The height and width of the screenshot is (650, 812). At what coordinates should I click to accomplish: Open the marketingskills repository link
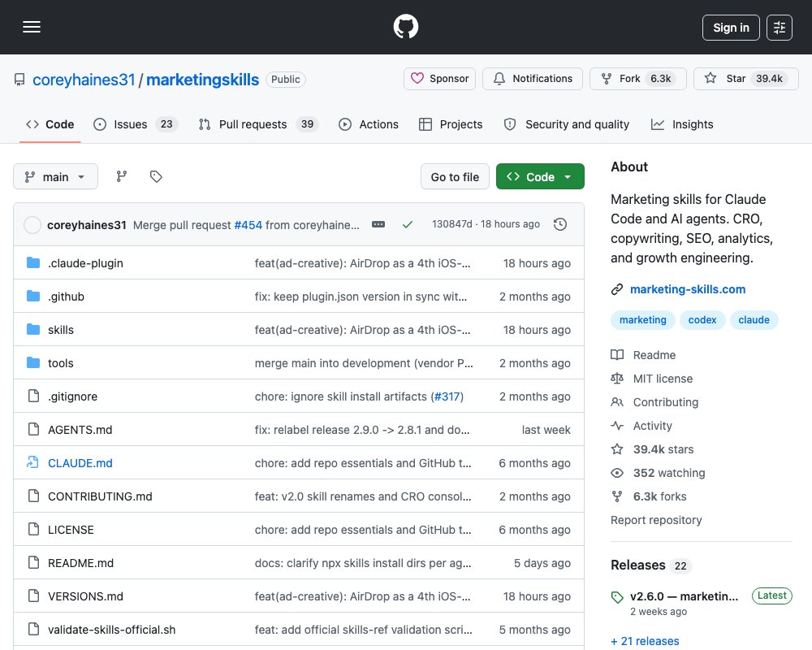(202, 80)
